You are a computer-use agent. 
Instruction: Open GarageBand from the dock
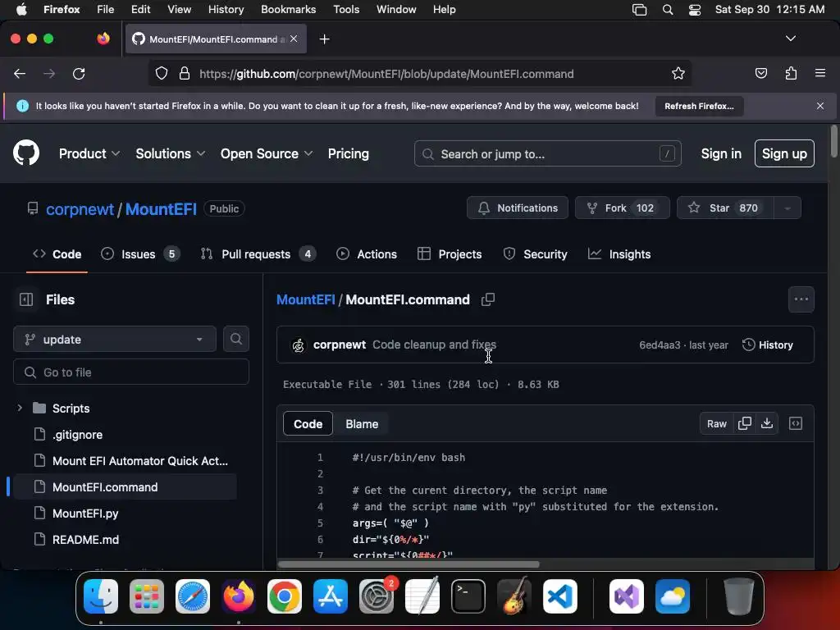[514, 596]
